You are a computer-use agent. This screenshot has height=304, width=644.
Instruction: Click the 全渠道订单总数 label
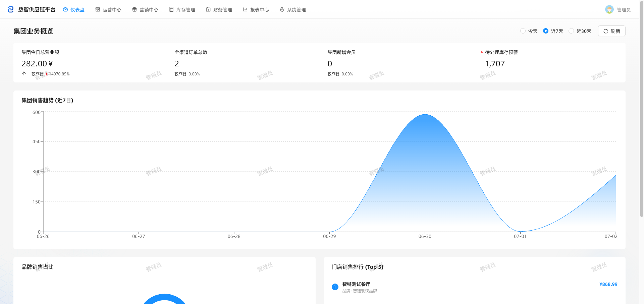(x=191, y=52)
